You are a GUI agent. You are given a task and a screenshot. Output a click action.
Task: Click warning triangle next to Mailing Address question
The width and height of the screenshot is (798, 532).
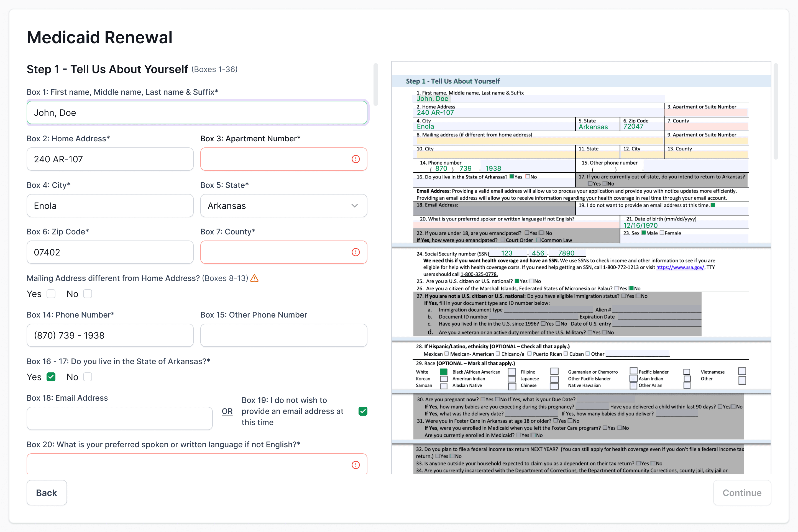pos(254,278)
